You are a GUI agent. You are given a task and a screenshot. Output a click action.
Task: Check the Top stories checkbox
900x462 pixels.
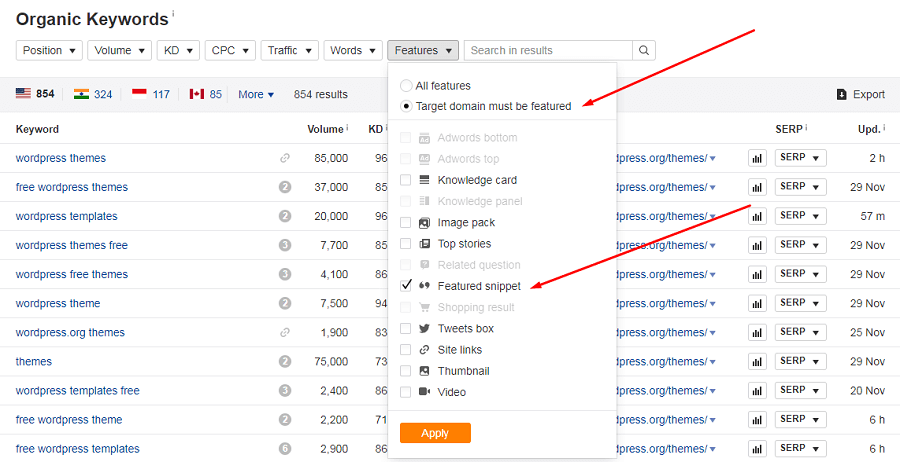click(405, 243)
